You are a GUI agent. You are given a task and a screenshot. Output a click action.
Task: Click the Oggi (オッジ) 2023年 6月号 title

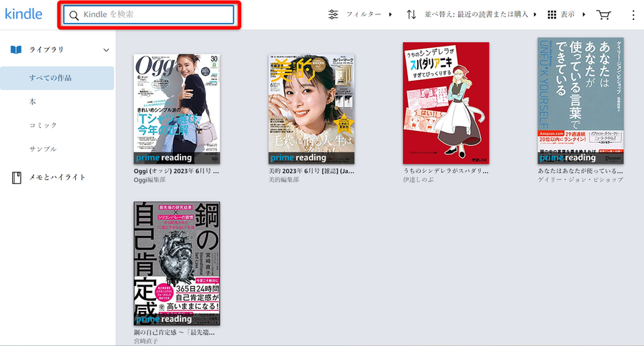tap(176, 171)
